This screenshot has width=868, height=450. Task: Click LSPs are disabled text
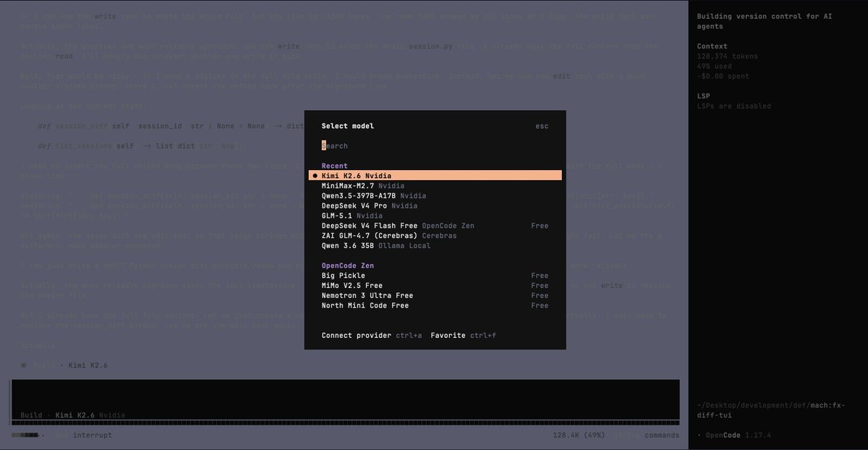click(734, 106)
